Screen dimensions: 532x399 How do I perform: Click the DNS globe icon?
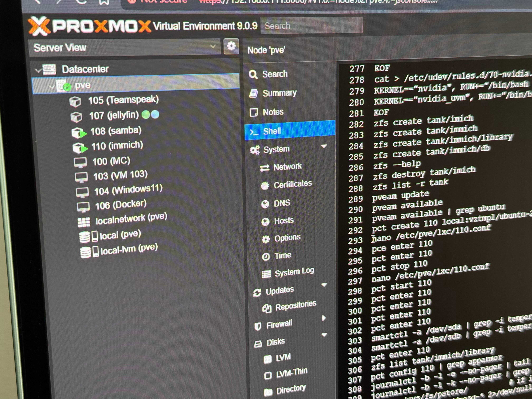point(265,204)
